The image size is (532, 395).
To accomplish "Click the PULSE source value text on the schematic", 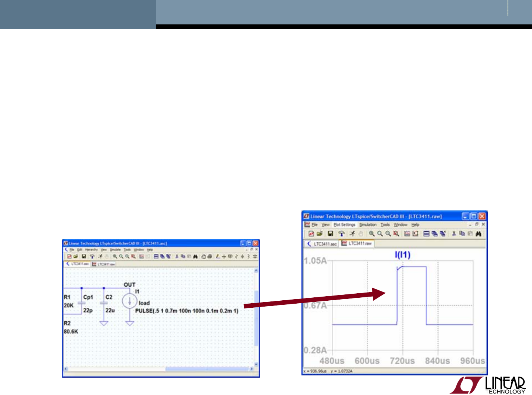I will click(187, 311).
